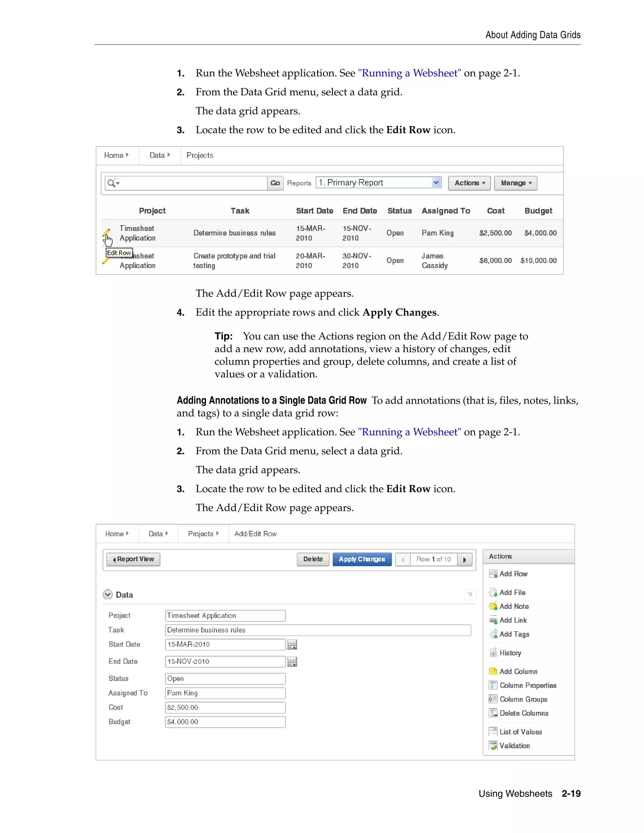Click the Cost column header in grid
This screenshot has height=833, width=644.
click(496, 211)
